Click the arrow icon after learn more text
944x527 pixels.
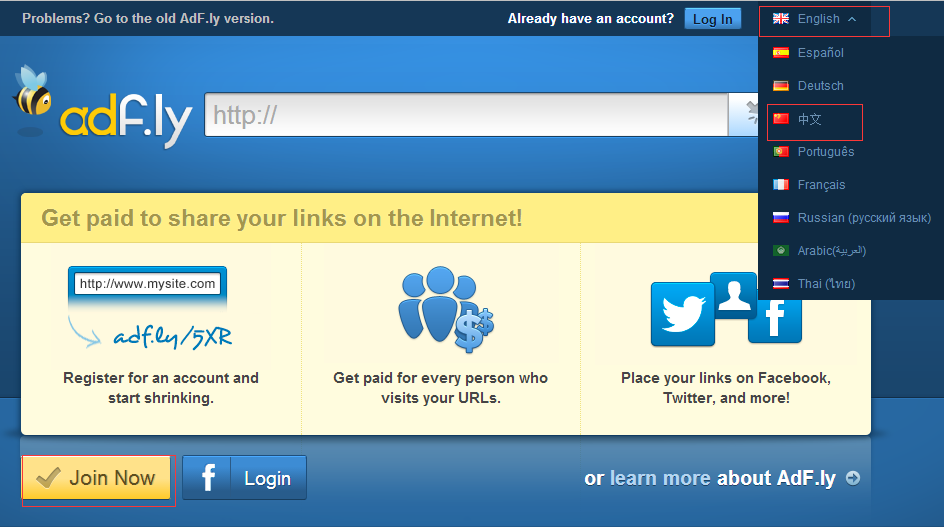(853, 478)
